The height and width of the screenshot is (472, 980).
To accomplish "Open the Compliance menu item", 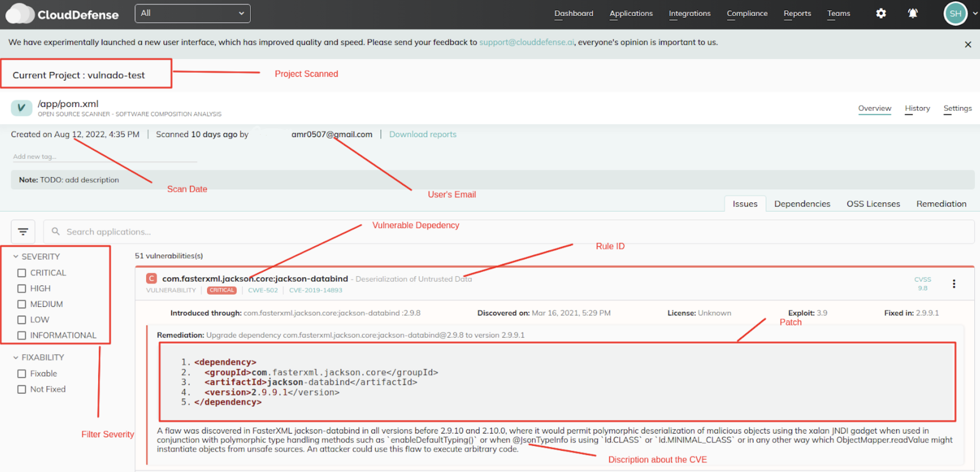I will click(x=747, y=14).
